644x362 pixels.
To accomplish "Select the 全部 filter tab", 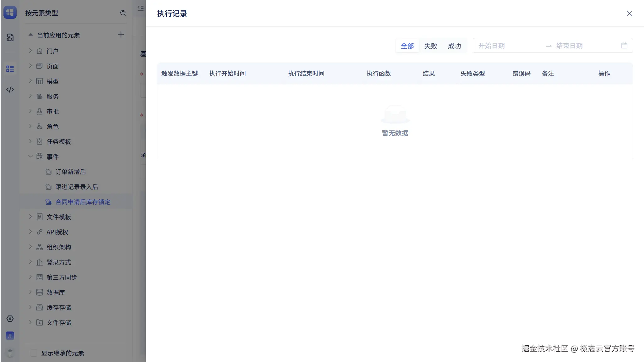I will [407, 46].
